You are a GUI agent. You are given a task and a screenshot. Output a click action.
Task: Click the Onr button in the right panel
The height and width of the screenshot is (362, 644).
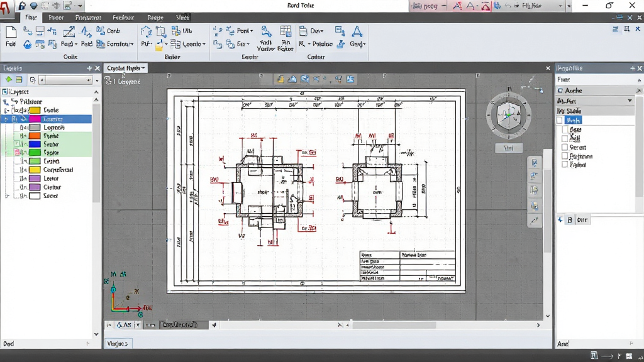[582, 220]
